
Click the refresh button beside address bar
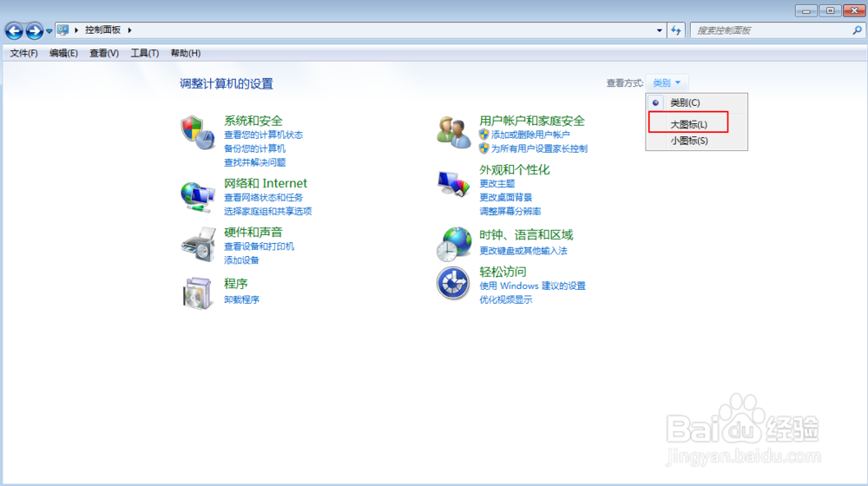(676, 30)
